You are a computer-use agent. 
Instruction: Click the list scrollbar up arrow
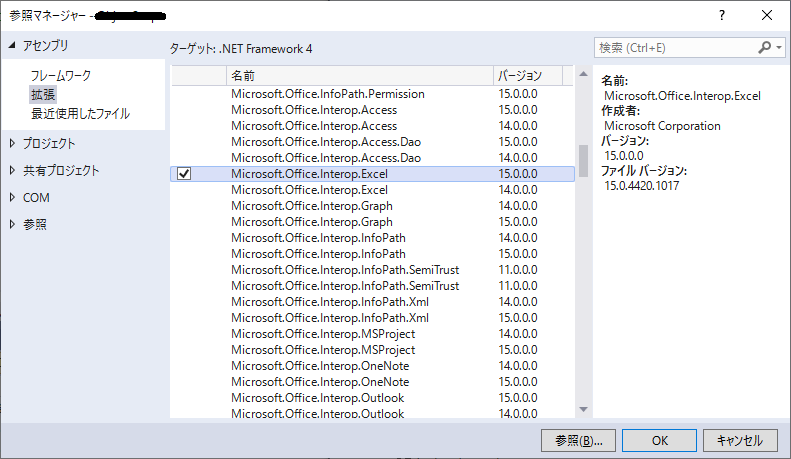point(583,74)
